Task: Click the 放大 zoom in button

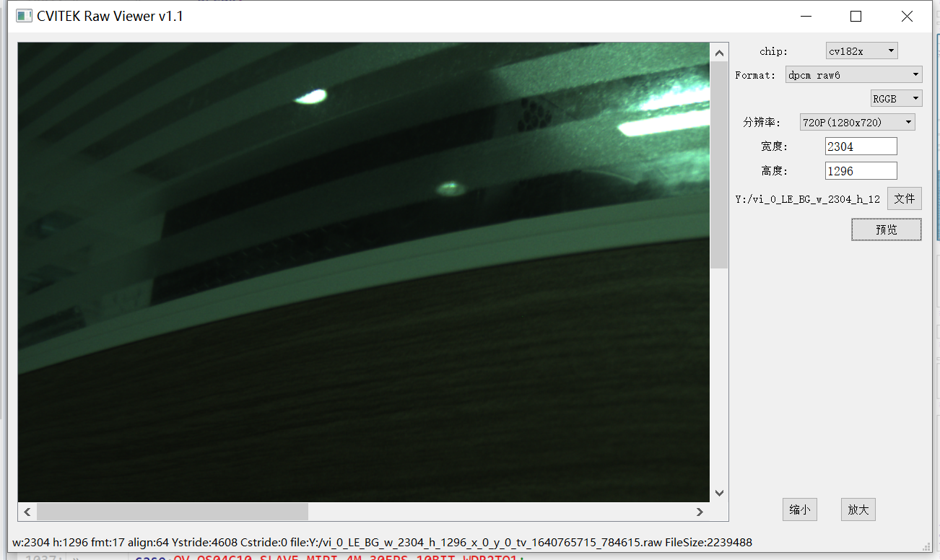Action: (x=858, y=509)
